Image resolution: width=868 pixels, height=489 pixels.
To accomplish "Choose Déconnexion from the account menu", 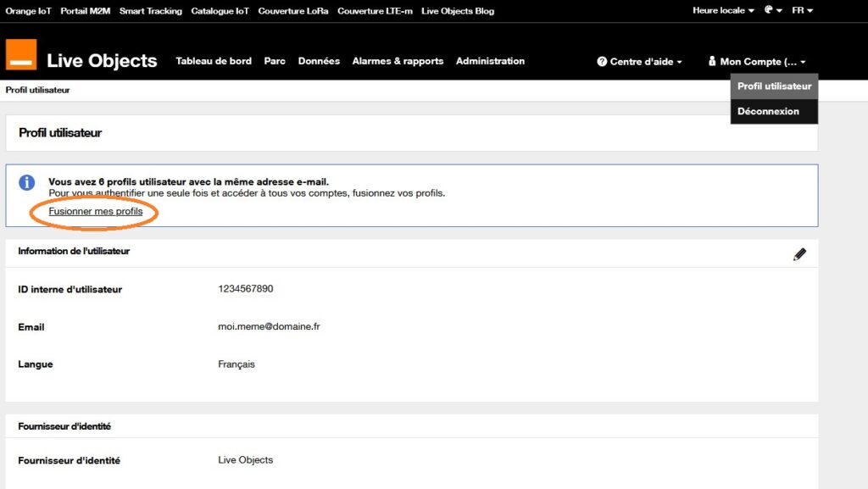I will (x=768, y=111).
